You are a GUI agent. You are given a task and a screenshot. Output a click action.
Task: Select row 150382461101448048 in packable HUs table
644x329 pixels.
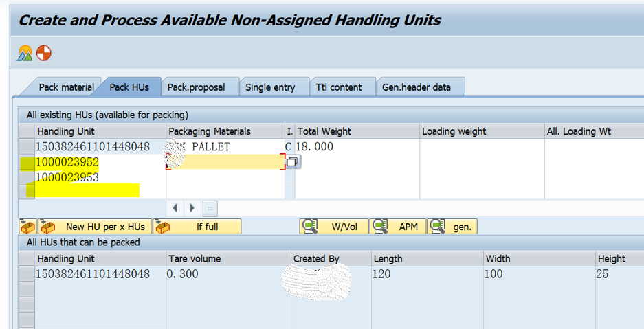point(27,273)
